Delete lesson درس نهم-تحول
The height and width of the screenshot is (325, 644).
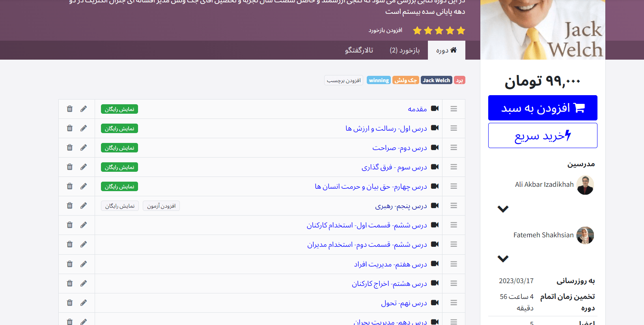(70, 302)
